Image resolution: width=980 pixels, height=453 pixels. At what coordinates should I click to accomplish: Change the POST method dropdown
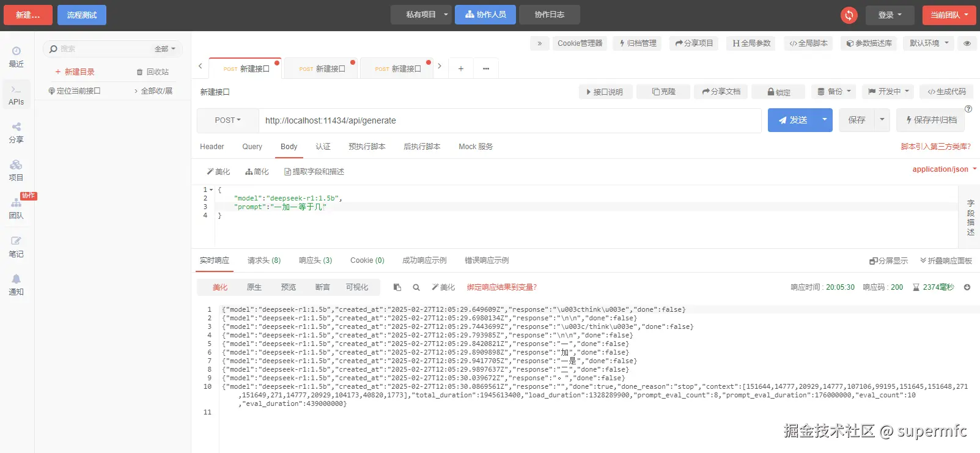227,120
